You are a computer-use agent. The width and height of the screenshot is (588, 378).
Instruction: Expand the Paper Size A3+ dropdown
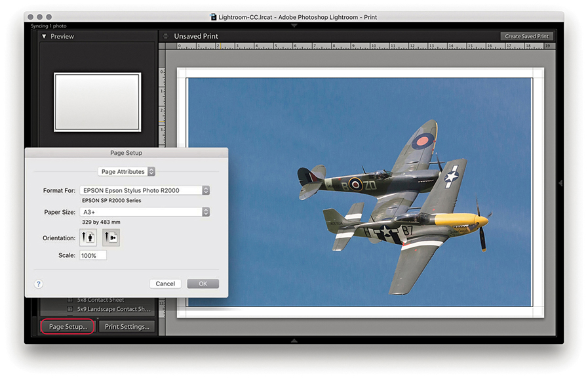pyautogui.click(x=145, y=212)
